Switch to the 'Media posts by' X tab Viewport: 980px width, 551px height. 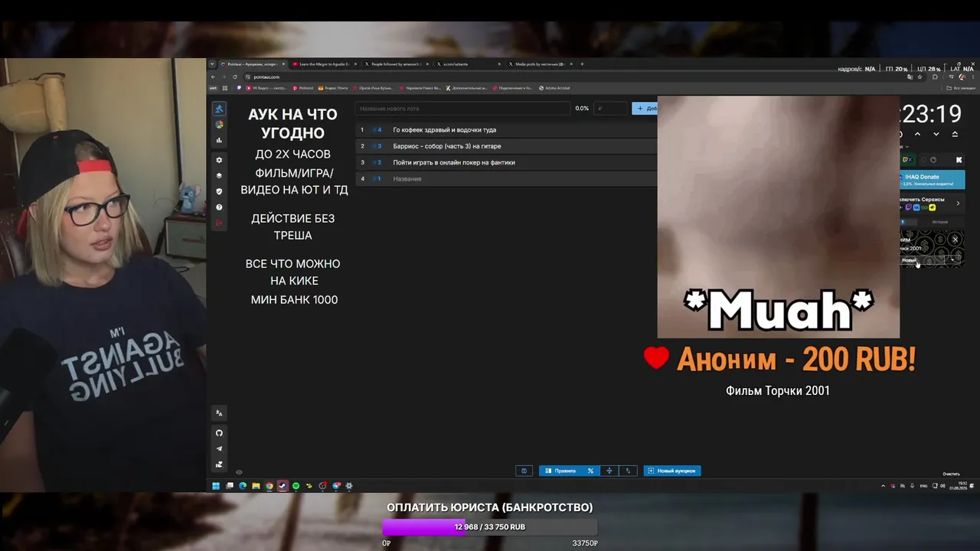pos(540,64)
